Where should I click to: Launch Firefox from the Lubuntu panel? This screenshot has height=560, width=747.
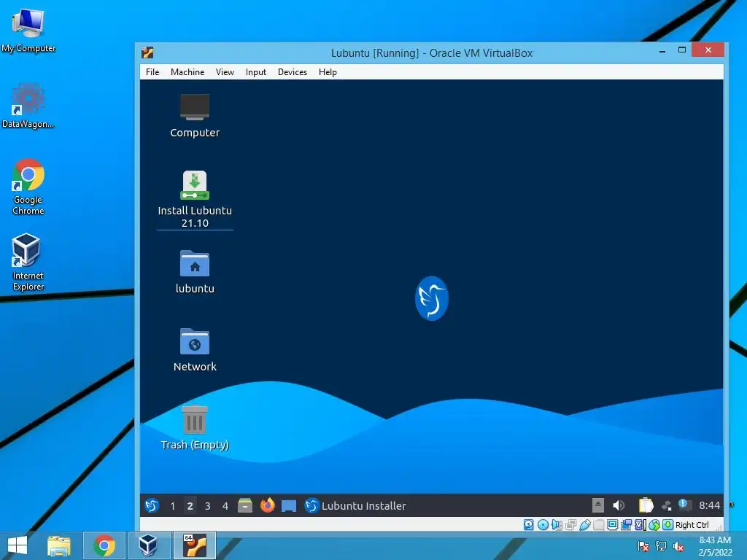point(267,505)
